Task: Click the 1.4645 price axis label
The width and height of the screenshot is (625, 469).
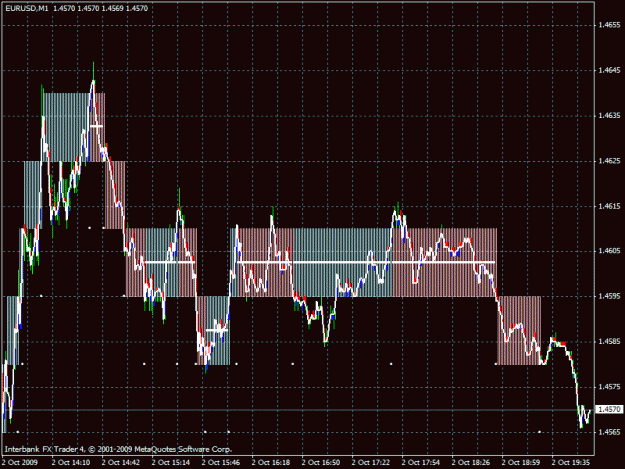Action: pyautogui.click(x=609, y=71)
